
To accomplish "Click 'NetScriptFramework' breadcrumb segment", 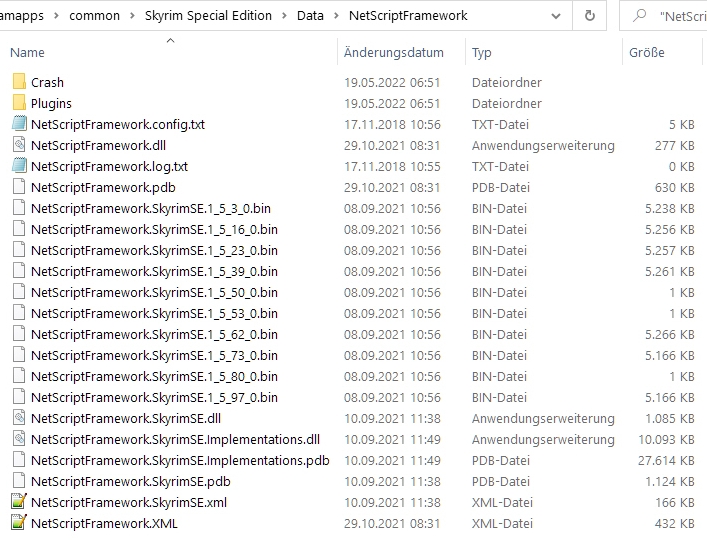I will (x=408, y=16).
